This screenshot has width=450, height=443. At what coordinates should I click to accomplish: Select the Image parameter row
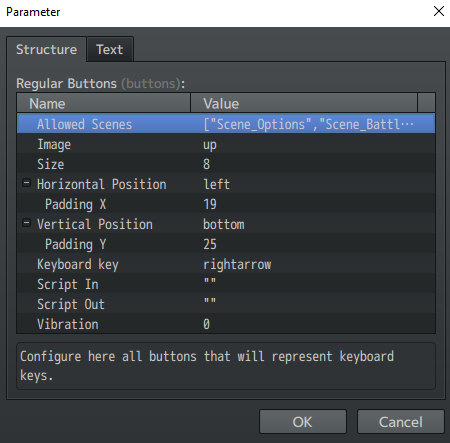coord(226,144)
